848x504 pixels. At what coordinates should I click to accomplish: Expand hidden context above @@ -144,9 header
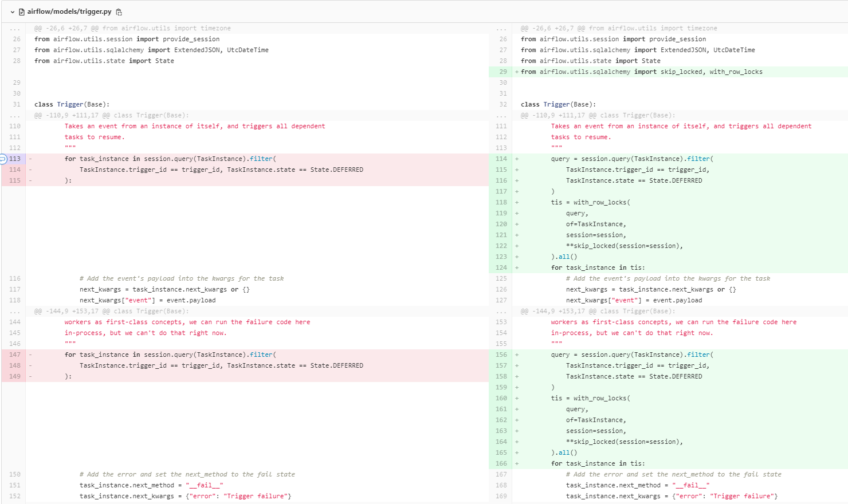pyautogui.click(x=14, y=311)
